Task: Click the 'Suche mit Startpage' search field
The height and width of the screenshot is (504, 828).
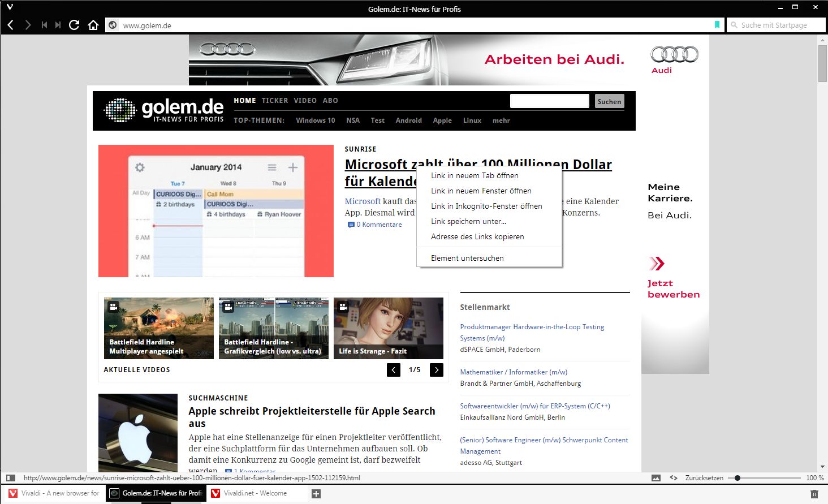Action: [775, 25]
